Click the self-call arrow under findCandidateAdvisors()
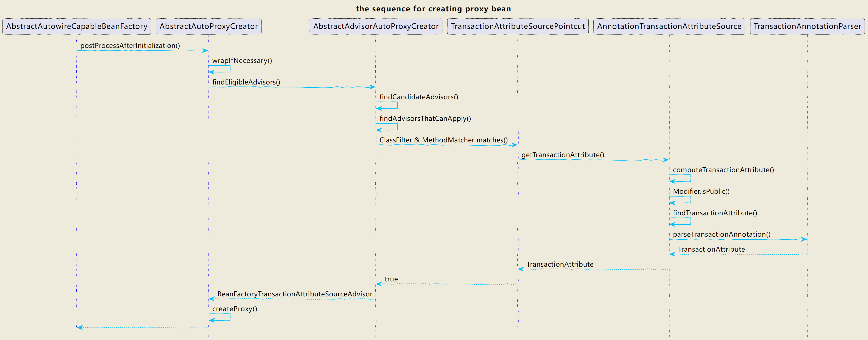Viewport: 868px width, 340px height. point(387,105)
